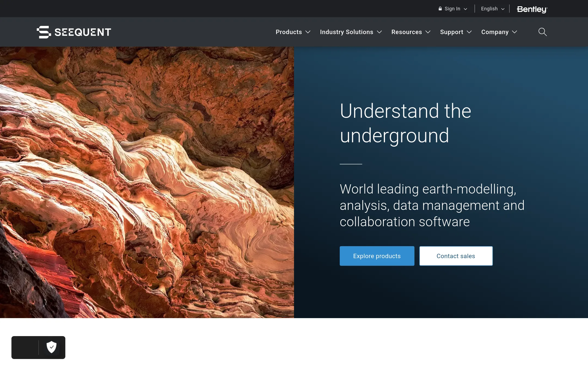Click the Contact sales button
The height and width of the screenshot is (368, 588).
pos(456,256)
